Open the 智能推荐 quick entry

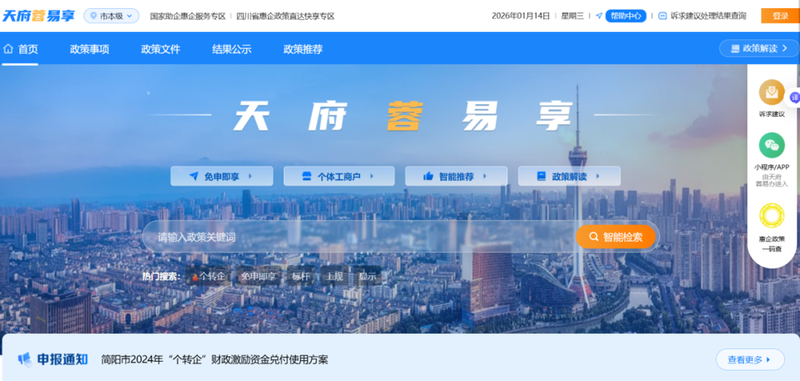coord(456,176)
